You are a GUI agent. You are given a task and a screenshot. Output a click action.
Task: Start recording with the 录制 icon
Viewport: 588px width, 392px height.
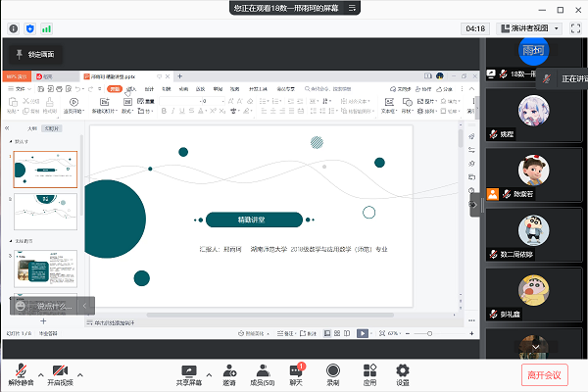[x=333, y=372]
